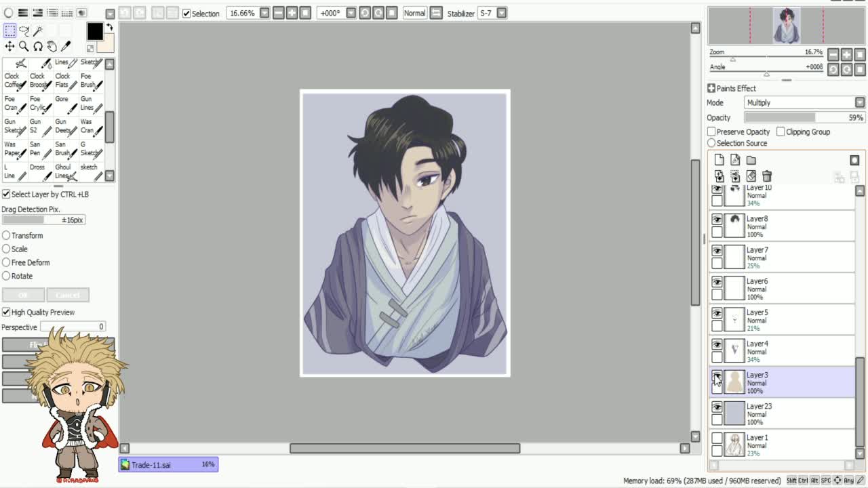Zoom in using Navigator plus button
The image size is (868, 488).
pyautogui.click(x=846, y=55)
